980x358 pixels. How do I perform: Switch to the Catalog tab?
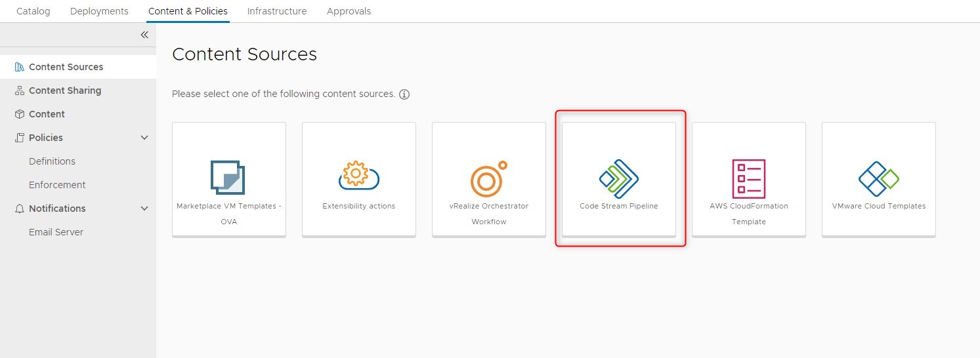click(33, 11)
